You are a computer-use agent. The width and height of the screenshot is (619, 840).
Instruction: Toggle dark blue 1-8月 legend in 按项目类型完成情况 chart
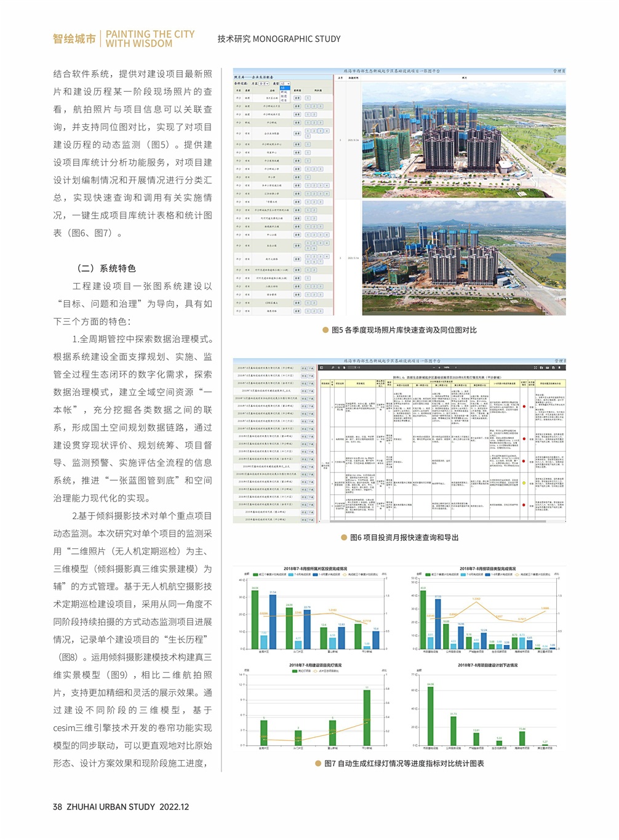[x=487, y=574]
